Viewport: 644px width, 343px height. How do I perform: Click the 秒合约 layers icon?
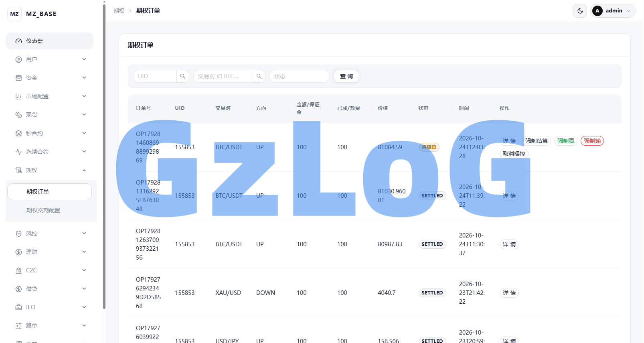18,133
